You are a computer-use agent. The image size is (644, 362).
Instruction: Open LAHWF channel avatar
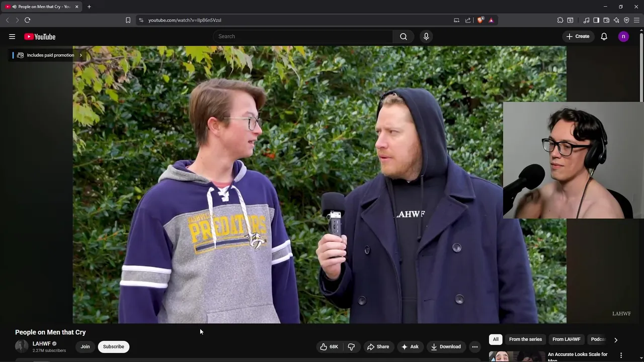point(22,346)
